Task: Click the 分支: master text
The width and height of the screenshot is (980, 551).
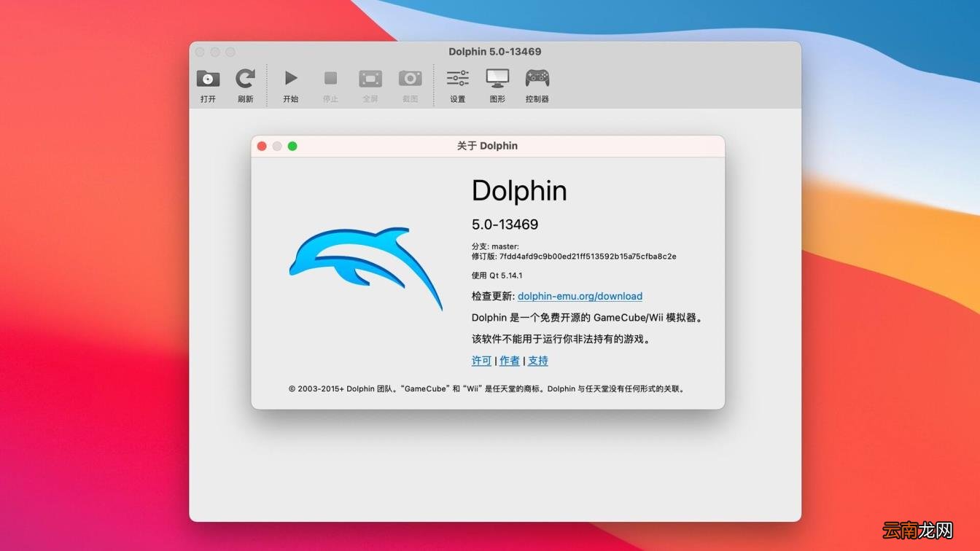Action: click(x=495, y=246)
